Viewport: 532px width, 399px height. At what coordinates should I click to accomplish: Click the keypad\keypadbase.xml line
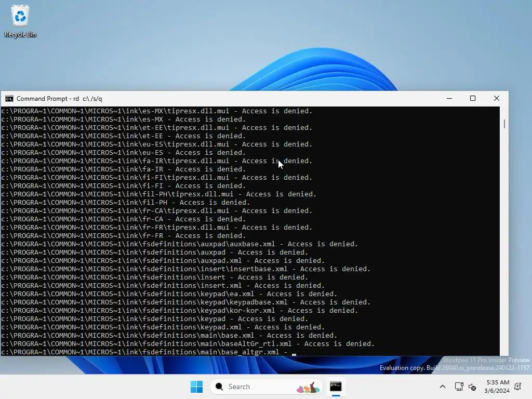point(185,302)
